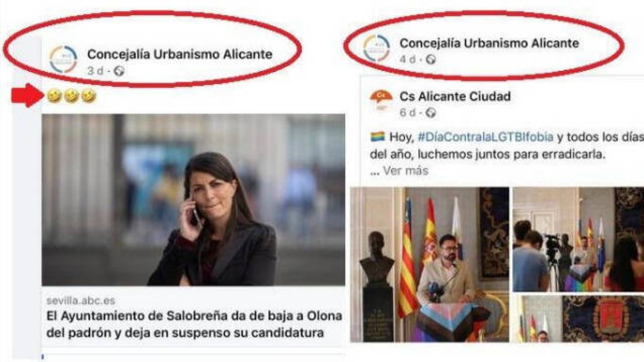Click the sevilla.abc.es source link
This screenshot has height=362, width=644.
click(x=80, y=301)
